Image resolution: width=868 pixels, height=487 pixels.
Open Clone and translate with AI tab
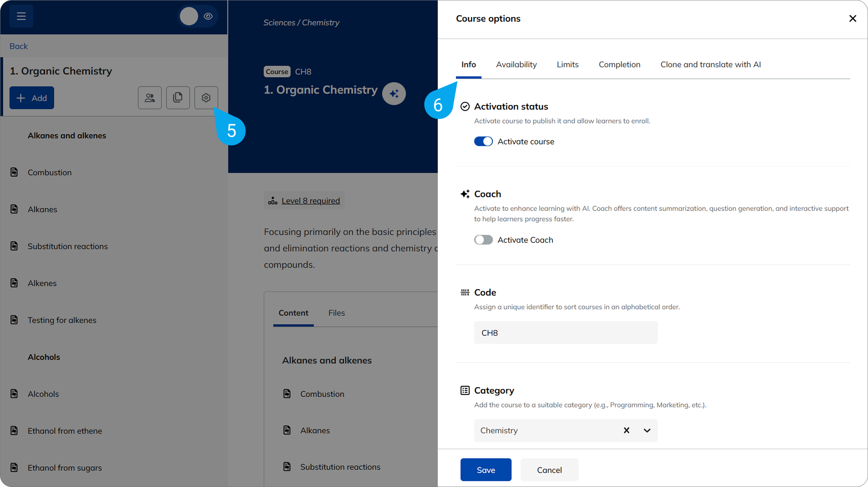click(710, 65)
